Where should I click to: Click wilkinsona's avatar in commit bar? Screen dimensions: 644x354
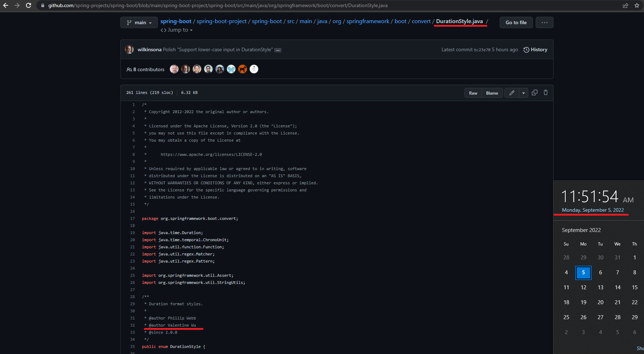pos(129,49)
